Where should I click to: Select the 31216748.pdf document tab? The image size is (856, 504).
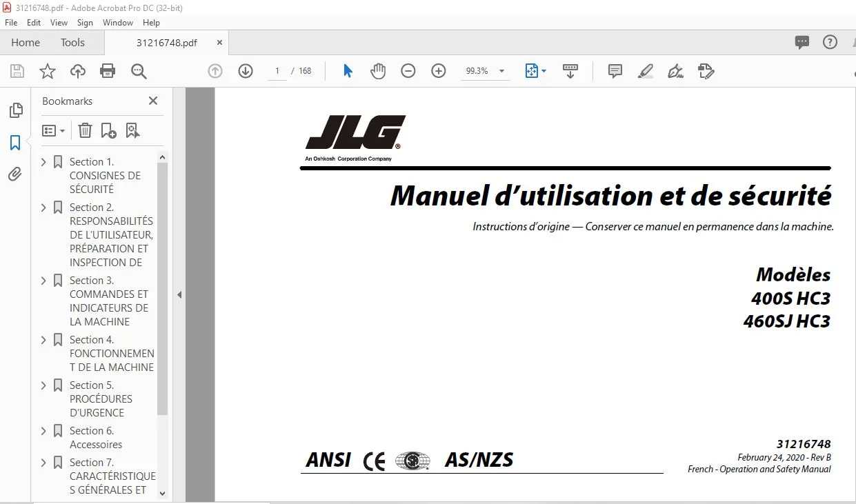(166, 42)
